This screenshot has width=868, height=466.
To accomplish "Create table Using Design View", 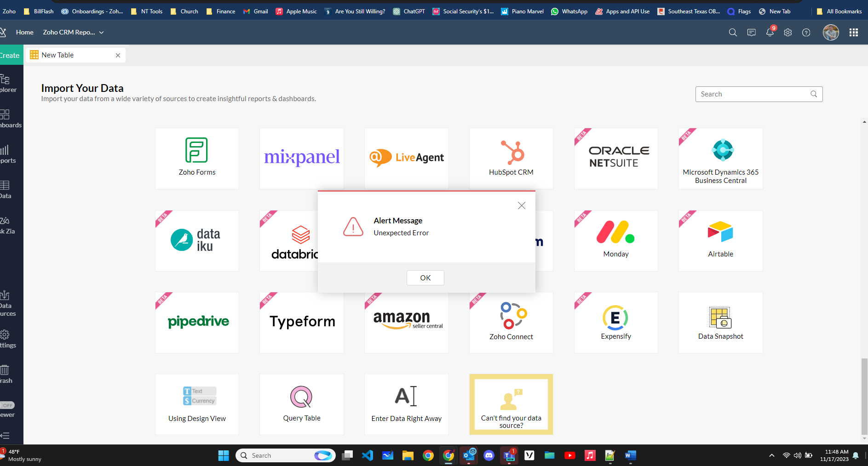I will [197, 404].
